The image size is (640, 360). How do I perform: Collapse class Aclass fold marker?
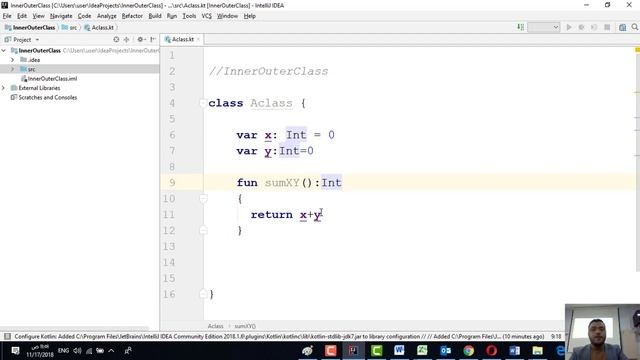(203, 103)
